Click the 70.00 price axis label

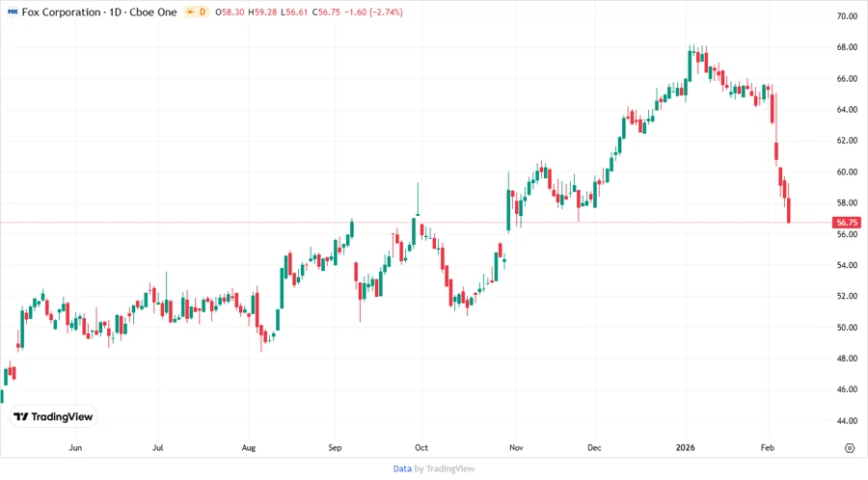pos(847,16)
